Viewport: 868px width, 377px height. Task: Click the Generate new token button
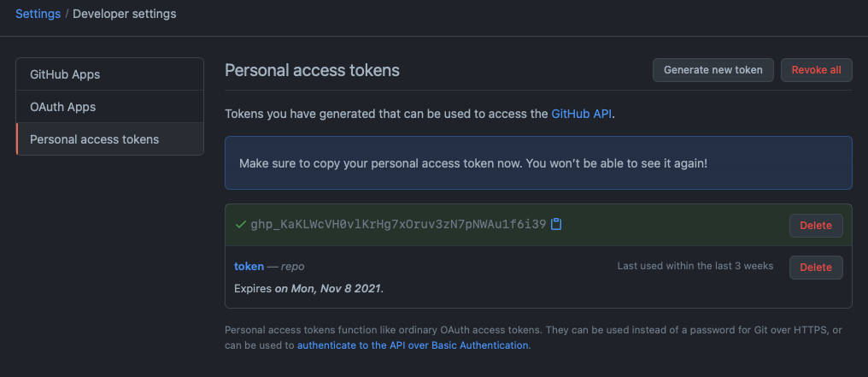713,70
